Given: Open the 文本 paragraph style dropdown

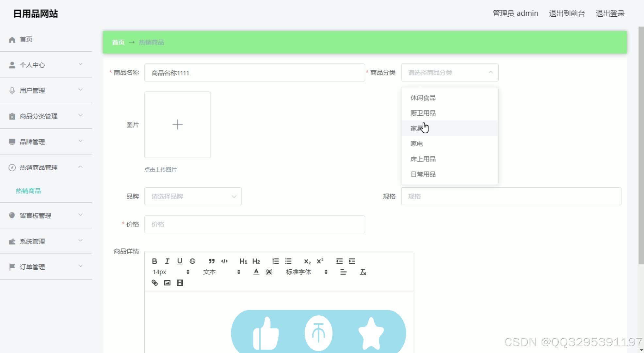Looking at the screenshot, I should [x=222, y=272].
